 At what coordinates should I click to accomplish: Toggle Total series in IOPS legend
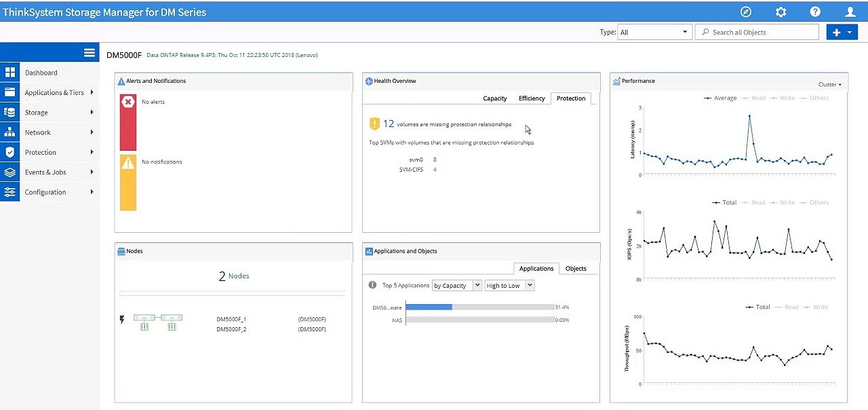pyautogui.click(x=724, y=202)
